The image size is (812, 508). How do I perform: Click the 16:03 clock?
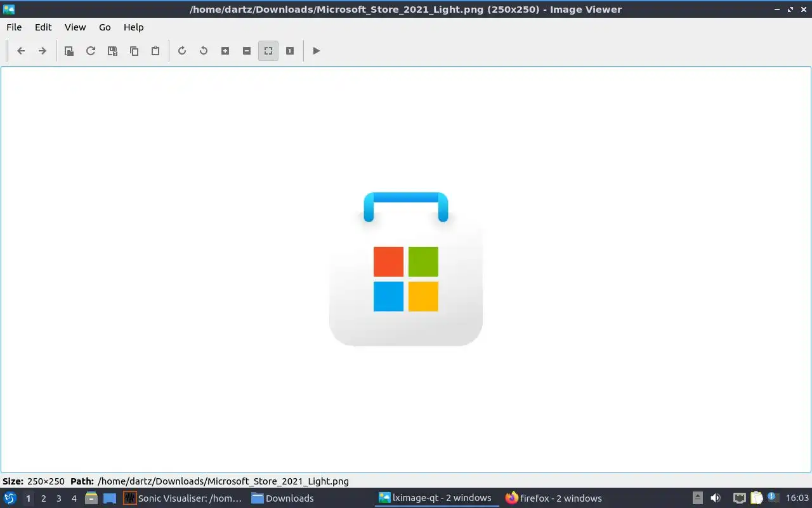(797, 498)
